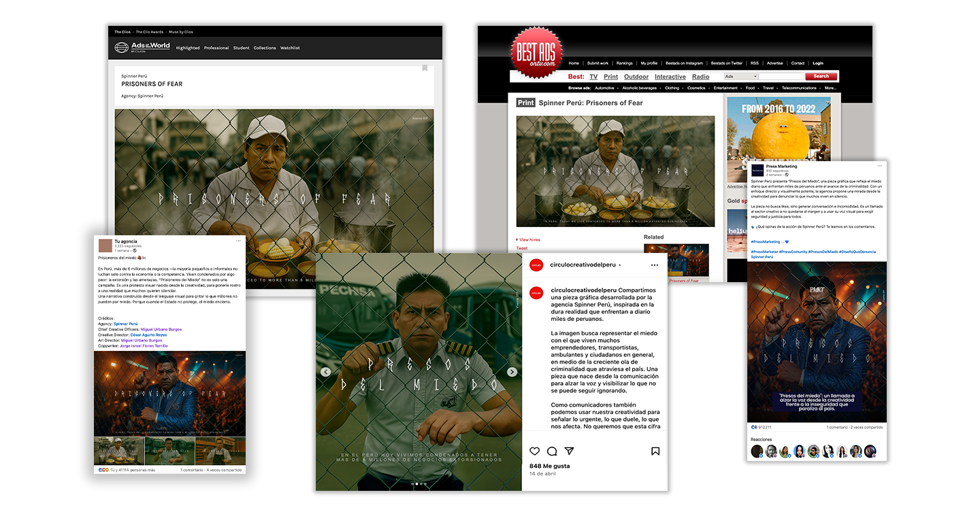Open Highlighted in Ads of the World nav
Image resolution: width=980 pixels, height=514 pixels.
pyautogui.click(x=188, y=48)
